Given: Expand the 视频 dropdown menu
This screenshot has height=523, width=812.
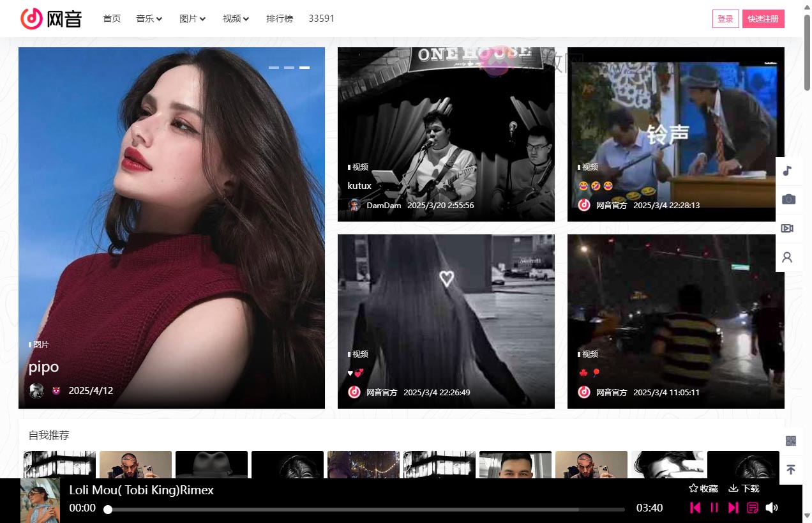Looking at the screenshot, I should [x=236, y=19].
